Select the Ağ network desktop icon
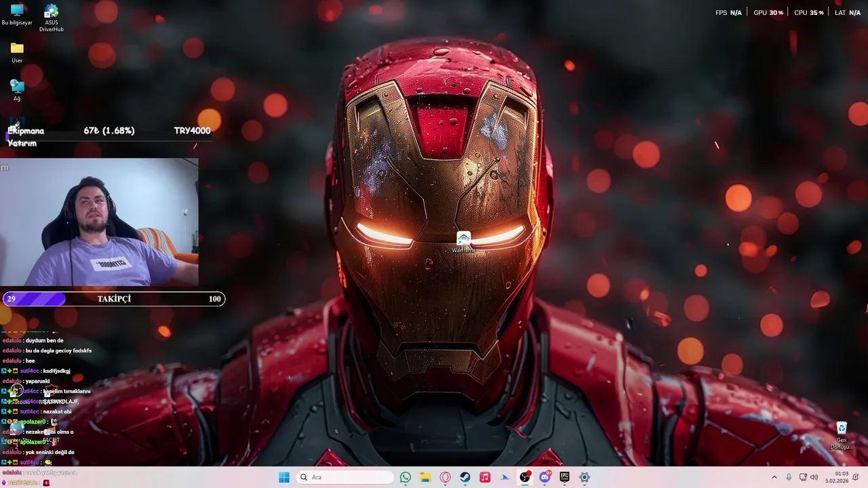Viewport: 868px width, 488px height. [x=17, y=90]
